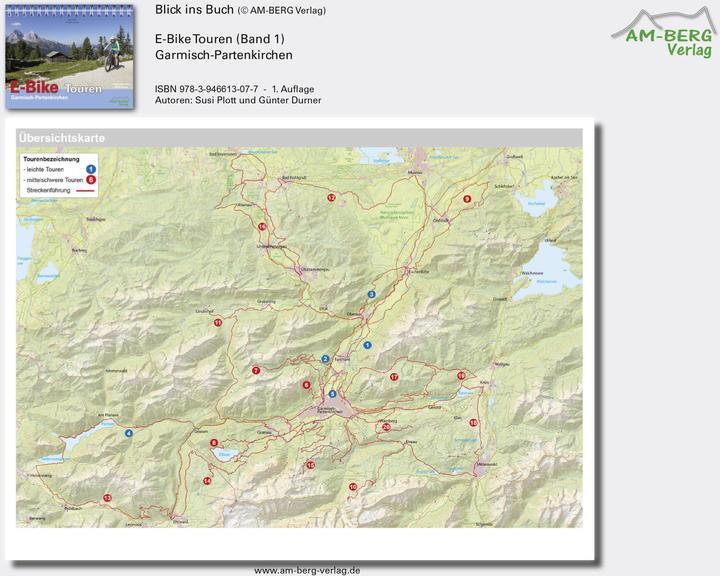The width and height of the screenshot is (720, 576).
Task: Click blue tour marker 1 on the map
Action: click(x=367, y=345)
